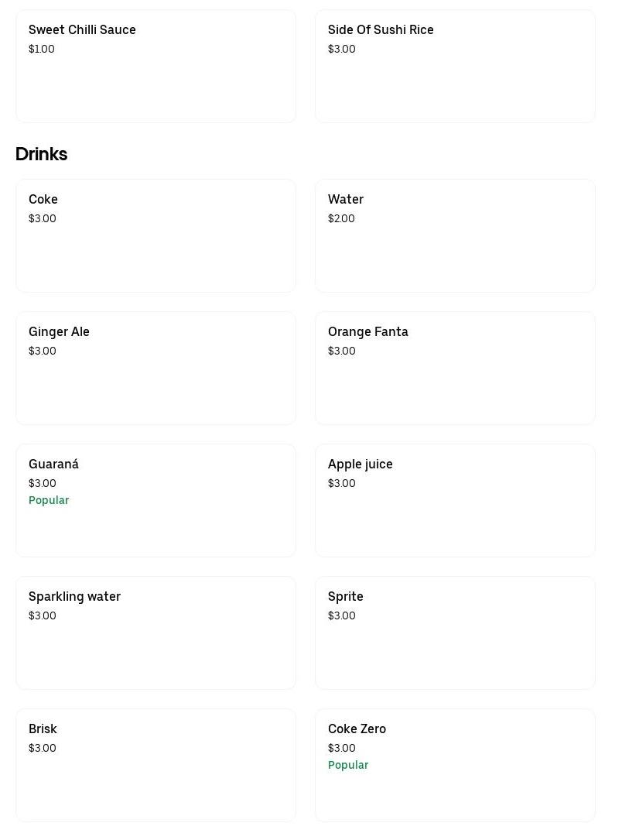Open the Brisk drink card
This screenshot has width=622, height=840.
coord(155,765)
